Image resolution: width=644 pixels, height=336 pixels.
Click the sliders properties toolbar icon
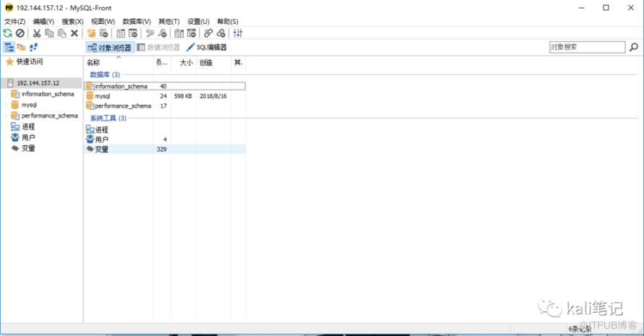pos(238,33)
